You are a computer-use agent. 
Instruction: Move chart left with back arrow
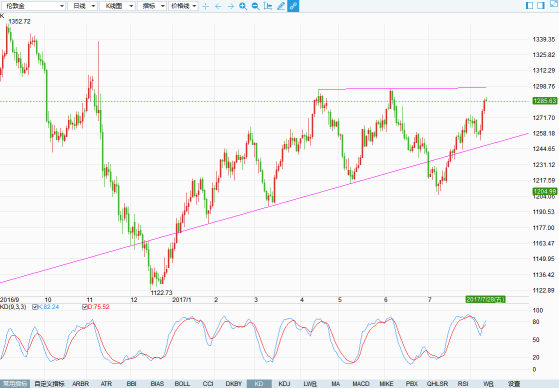(x=218, y=6)
